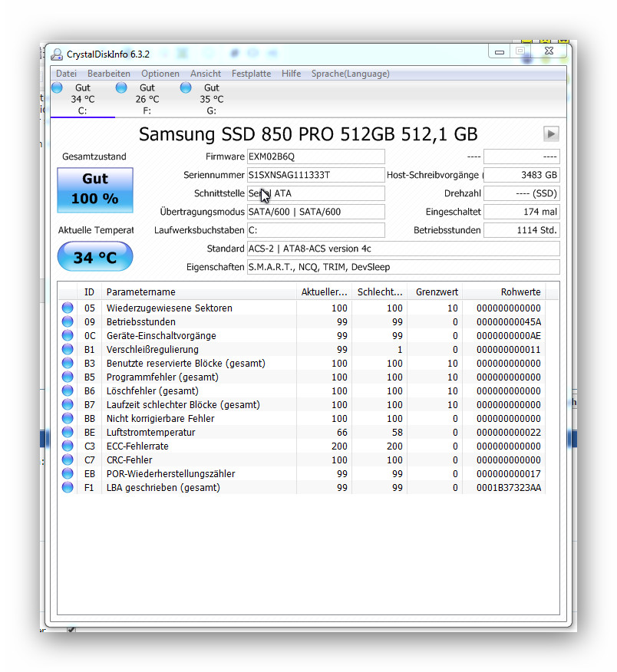This screenshot has height=672, width=617.
Task: Click status icon of Geräte-Einschaltvorgänge row
Action: pos(68,335)
